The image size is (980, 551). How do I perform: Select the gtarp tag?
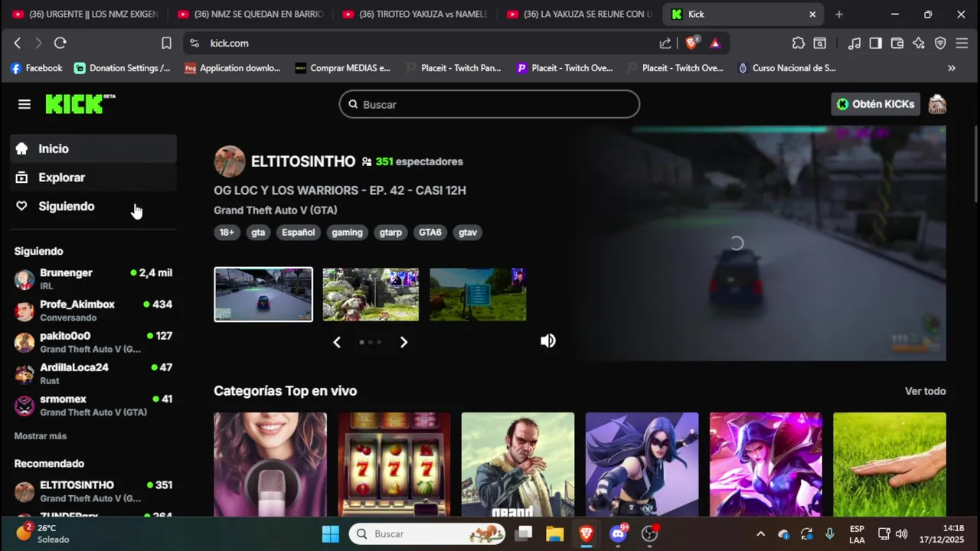pos(390,233)
